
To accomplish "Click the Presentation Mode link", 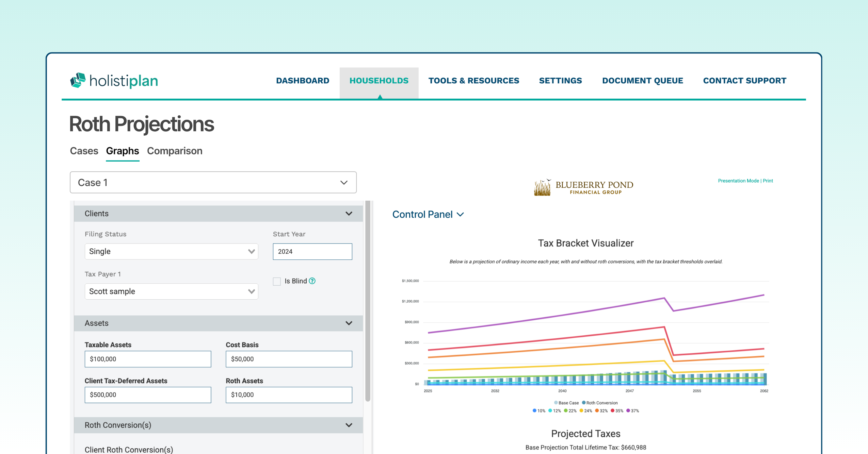I will 738,181.
